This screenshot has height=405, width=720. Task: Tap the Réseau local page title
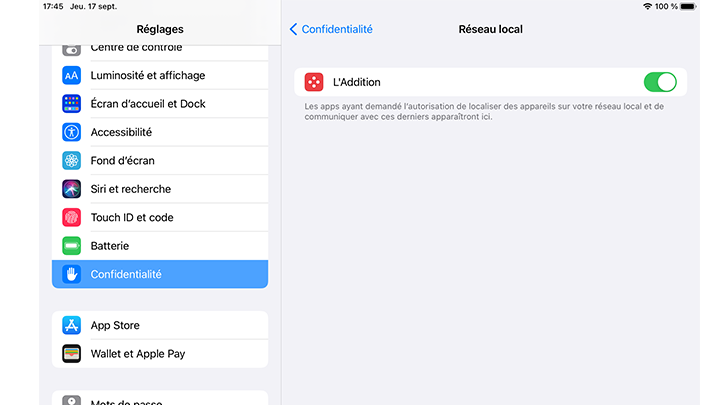pyautogui.click(x=490, y=29)
